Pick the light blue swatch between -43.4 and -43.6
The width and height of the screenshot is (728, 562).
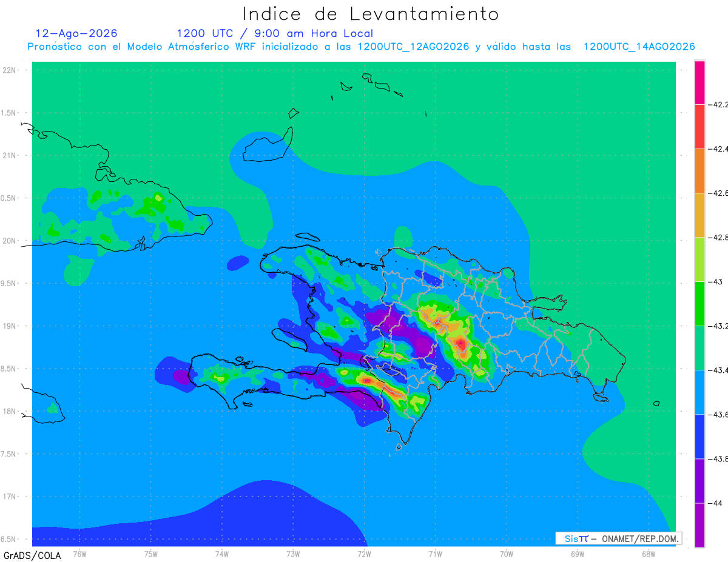click(x=699, y=392)
